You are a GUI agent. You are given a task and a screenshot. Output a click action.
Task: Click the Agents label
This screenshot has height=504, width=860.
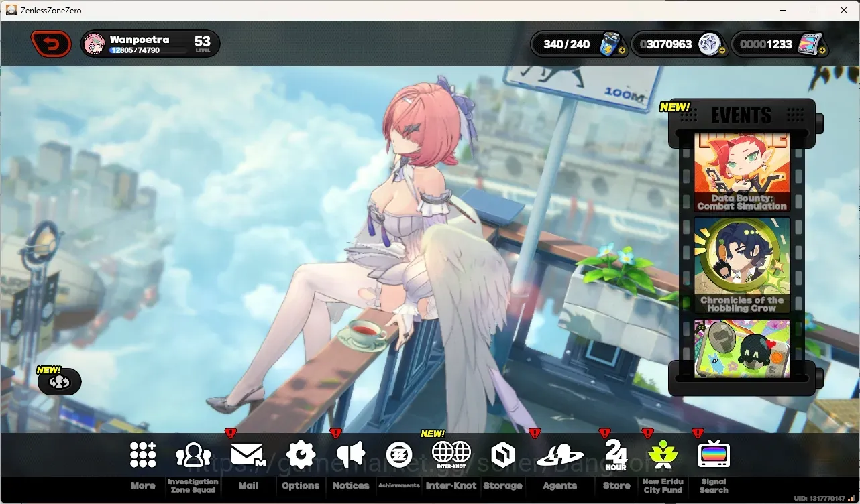point(559,486)
